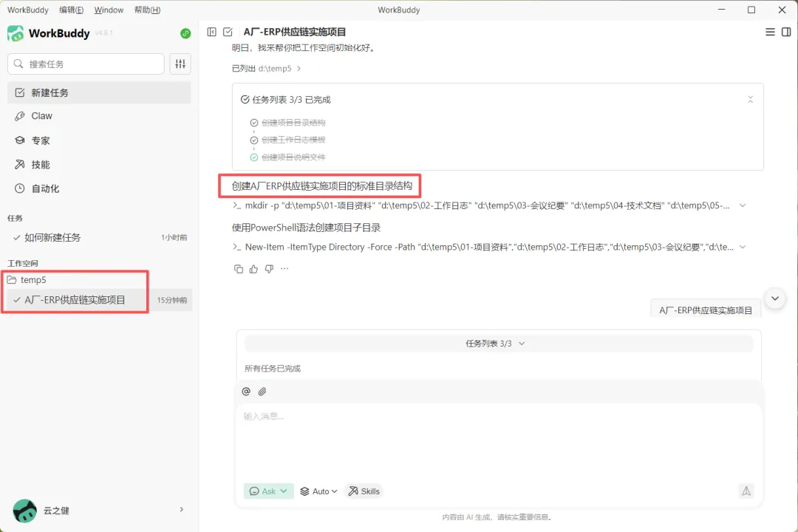Click the thumbs up icon

click(253, 269)
